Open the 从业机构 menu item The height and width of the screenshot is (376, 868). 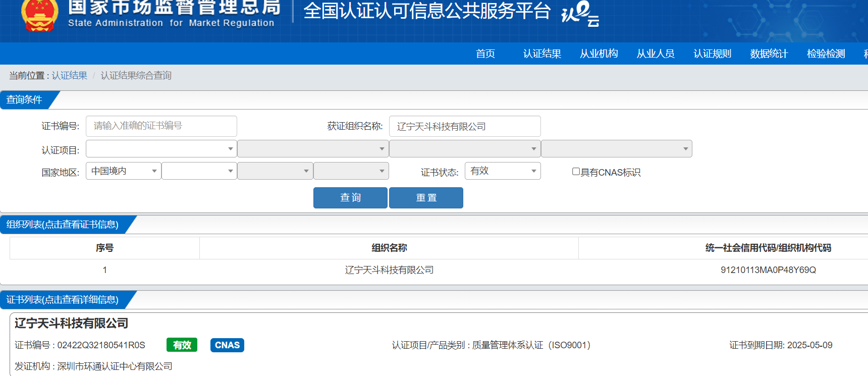point(599,53)
